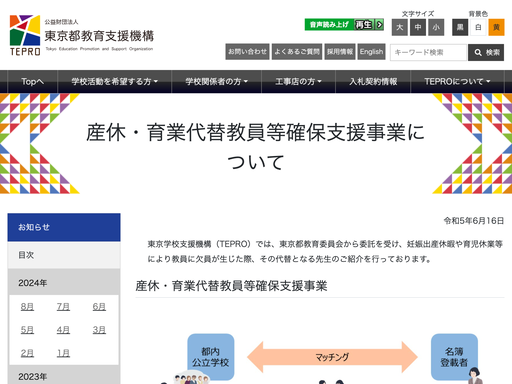Go to Topへ in the navigation bar
This screenshot has height=384, width=512.
coord(32,81)
